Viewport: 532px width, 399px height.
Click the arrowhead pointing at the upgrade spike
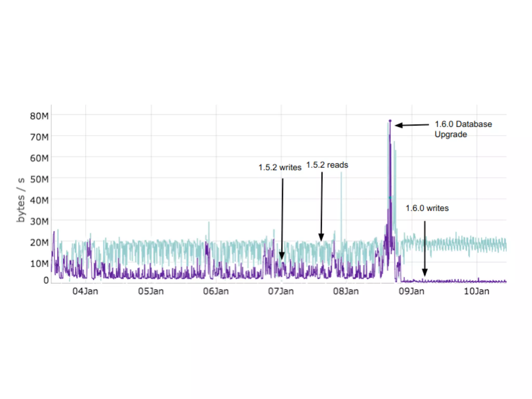pyautogui.click(x=399, y=125)
